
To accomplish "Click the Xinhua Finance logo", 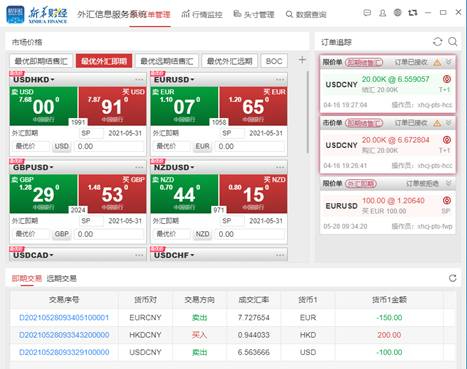I will click(37, 15).
